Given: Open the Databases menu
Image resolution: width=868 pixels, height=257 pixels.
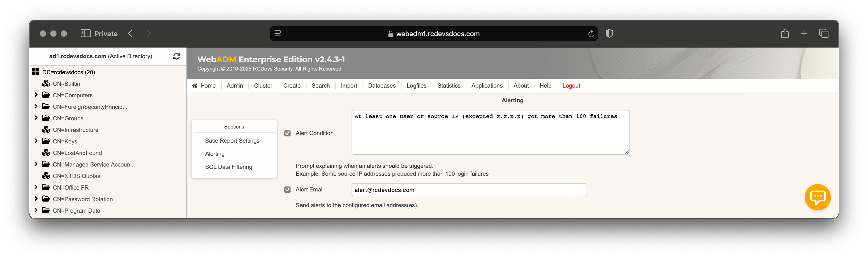Looking at the screenshot, I should [382, 86].
